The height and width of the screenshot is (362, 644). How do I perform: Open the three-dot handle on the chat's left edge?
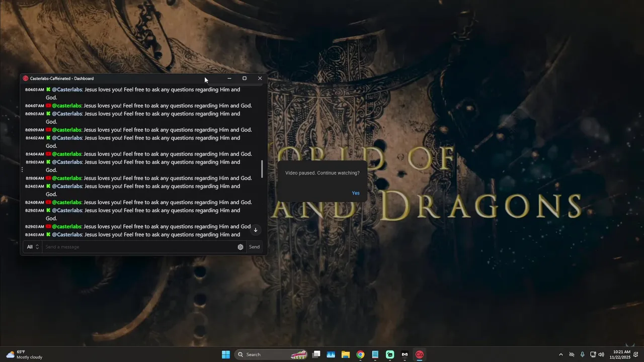tap(22, 170)
